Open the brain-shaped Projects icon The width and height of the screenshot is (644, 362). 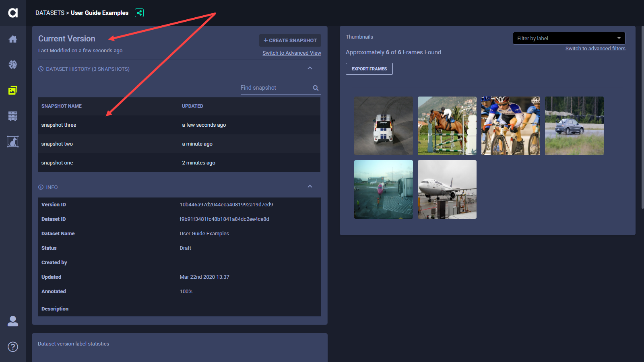click(13, 64)
